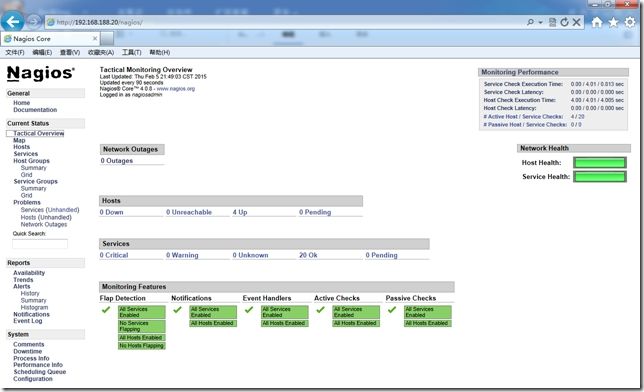Open the 文件(F) menu

tap(15, 52)
